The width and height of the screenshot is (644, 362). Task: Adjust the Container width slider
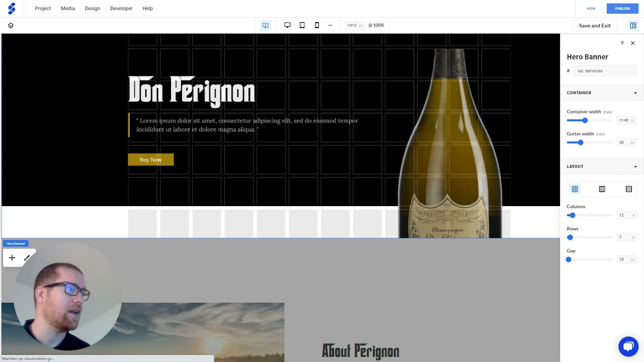(590, 121)
